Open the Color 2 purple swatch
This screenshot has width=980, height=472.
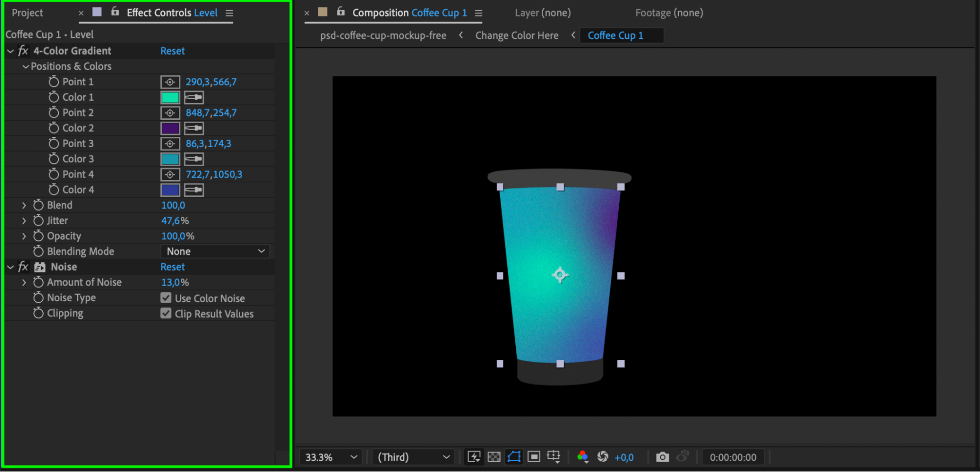coord(170,128)
